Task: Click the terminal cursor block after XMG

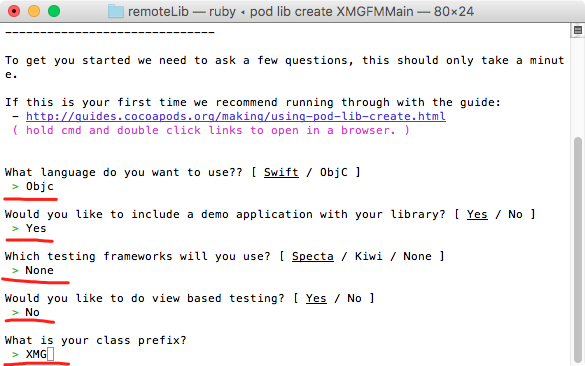Action: (x=51, y=354)
